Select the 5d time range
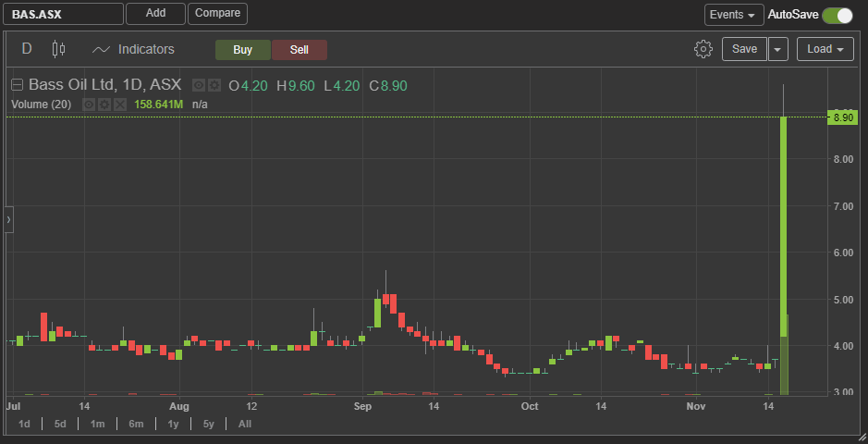Viewport: 868px width, 444px height. pyautogui.click(x=60, y=424)
